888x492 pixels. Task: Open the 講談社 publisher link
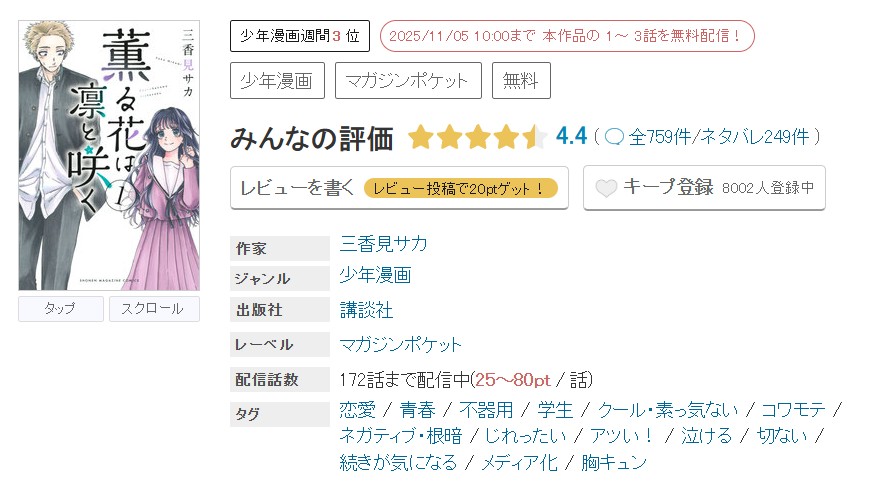[367, 310]
